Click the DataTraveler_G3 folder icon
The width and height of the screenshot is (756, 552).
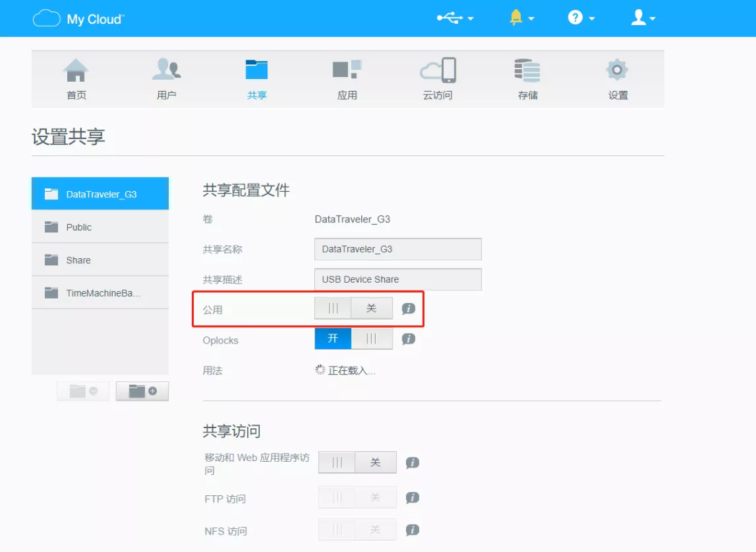[x=51, y=194]
